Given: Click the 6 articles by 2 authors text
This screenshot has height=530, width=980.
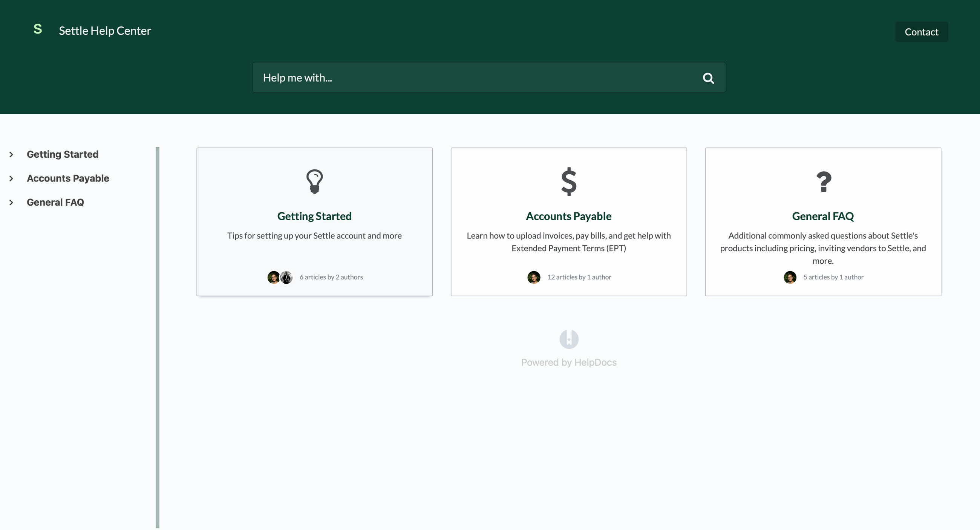Looking at the screenshot, I should 331,277.
